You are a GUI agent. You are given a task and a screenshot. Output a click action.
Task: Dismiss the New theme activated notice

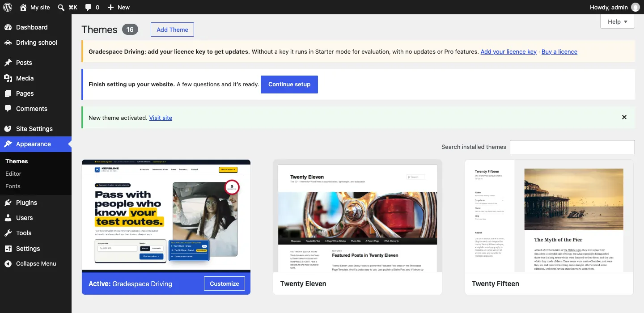[624, 117]
